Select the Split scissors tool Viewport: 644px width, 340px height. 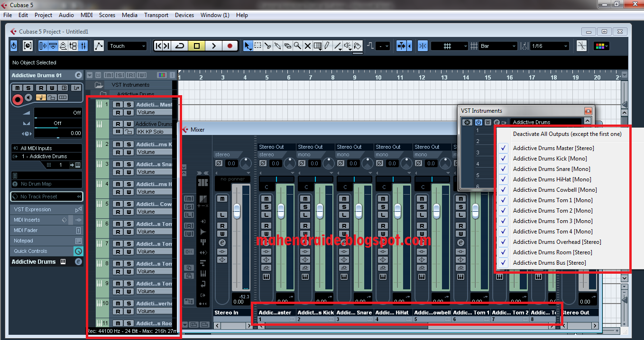267,46
